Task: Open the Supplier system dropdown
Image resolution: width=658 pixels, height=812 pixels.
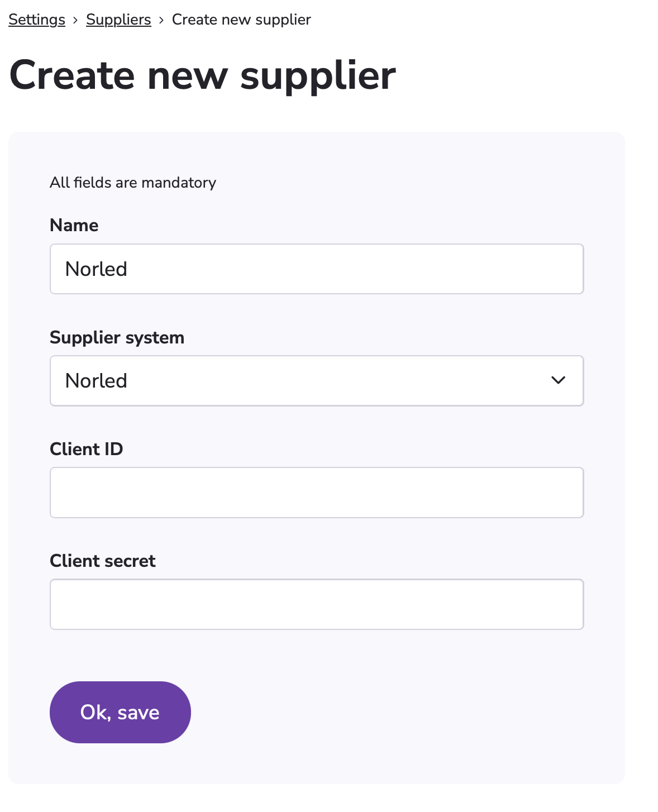Action: tap(317, 381)
